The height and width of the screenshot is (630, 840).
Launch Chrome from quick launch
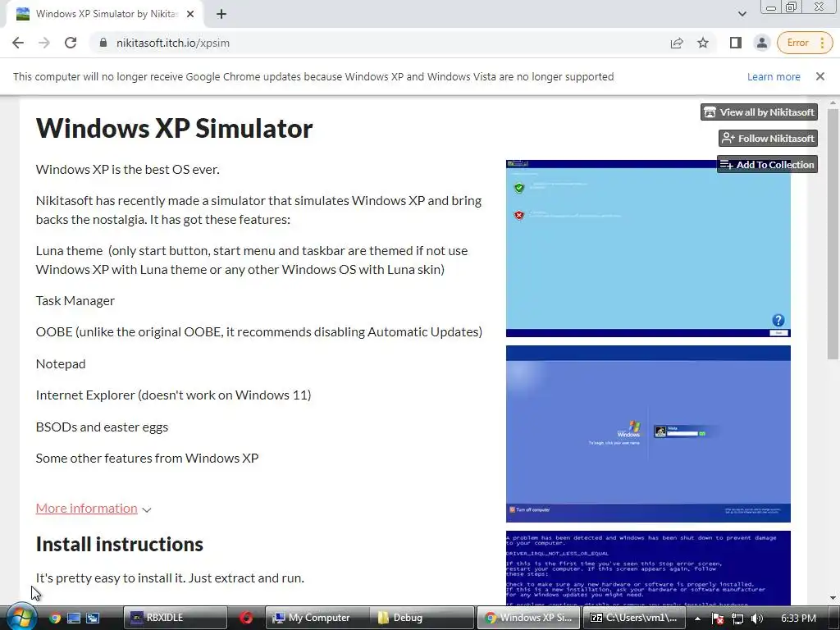point(55,618)
